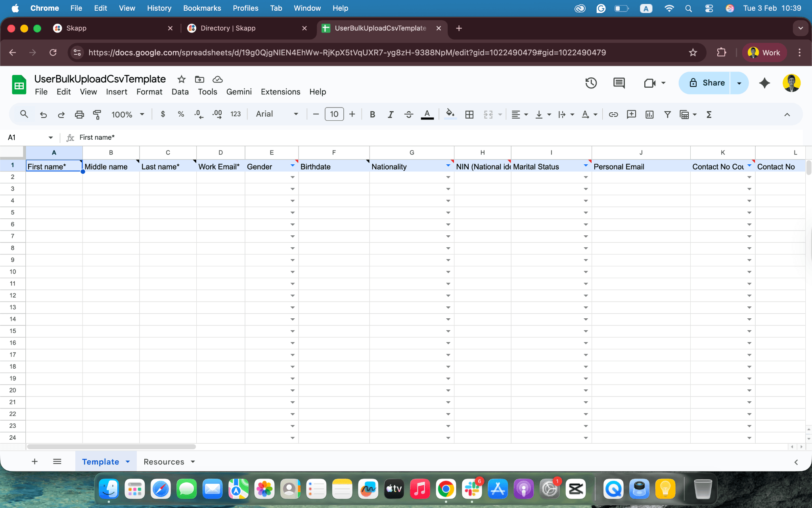
Task: Click the Functions sigma icon
Action: click(709, 114)
